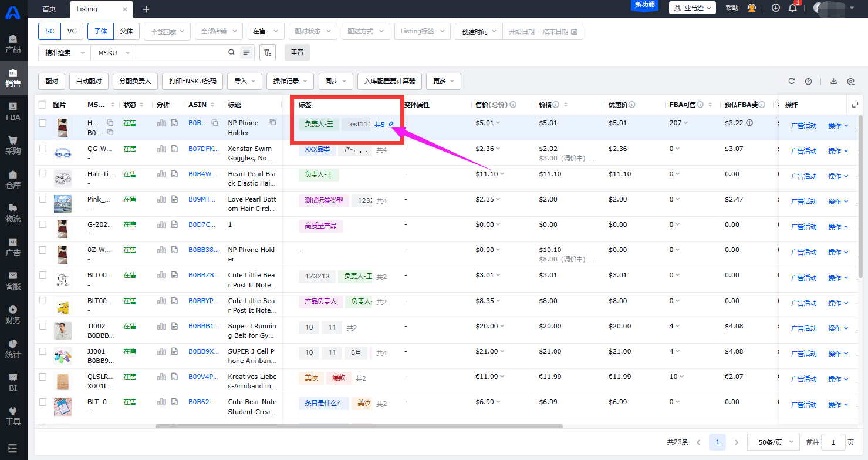Tick the checkbox for 0Z-W row

42,250
